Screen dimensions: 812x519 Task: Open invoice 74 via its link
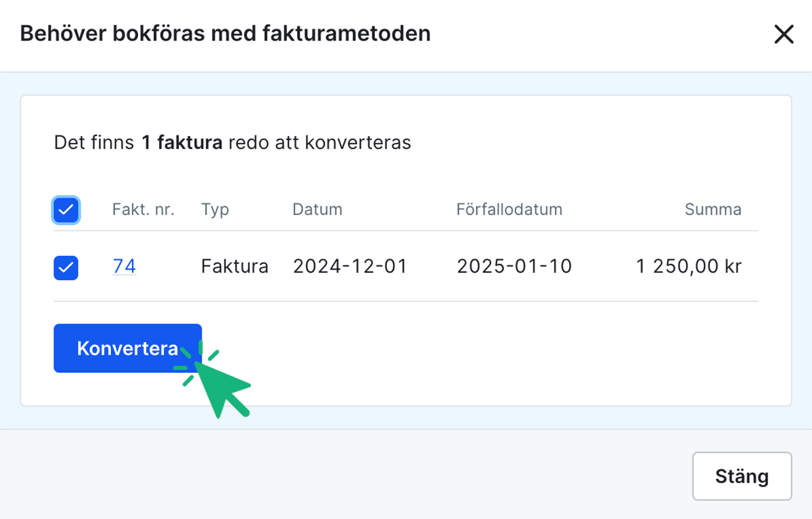point(124,266)
